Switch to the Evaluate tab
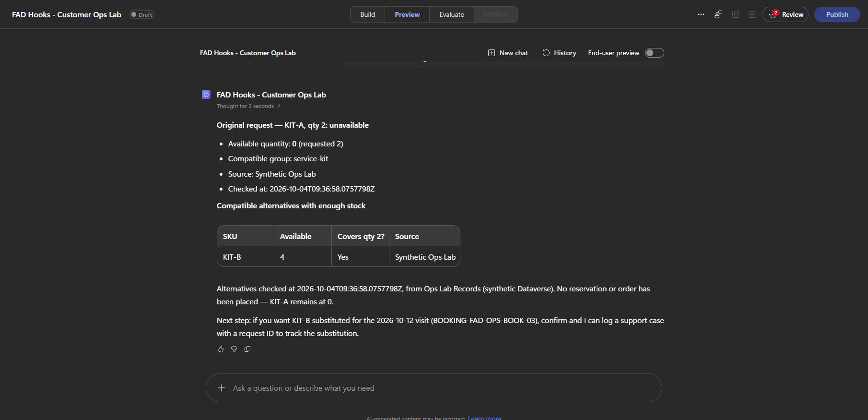This screenshot has height=420, width=868. [452, 14]
